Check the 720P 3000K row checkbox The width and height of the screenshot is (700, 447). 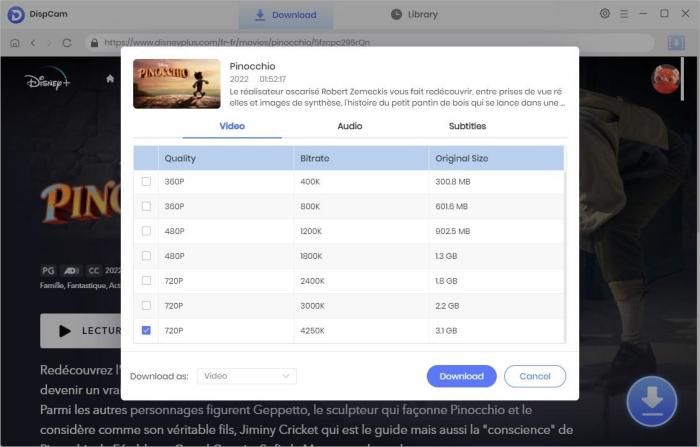click(146, 305)
